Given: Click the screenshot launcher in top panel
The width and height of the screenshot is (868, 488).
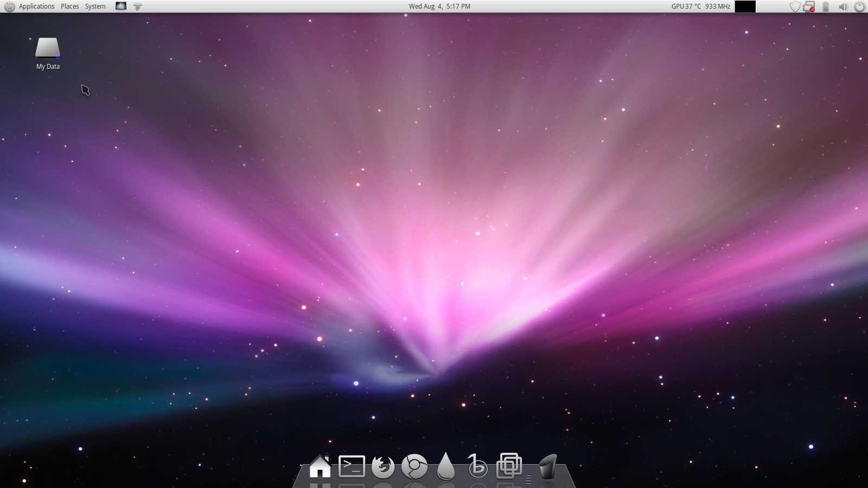Looking at the screenshot, I should (x=120, y=7).
